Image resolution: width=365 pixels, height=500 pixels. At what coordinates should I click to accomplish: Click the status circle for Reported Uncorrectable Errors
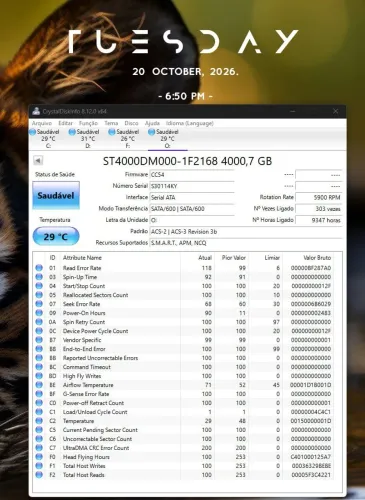coord(39,358)
